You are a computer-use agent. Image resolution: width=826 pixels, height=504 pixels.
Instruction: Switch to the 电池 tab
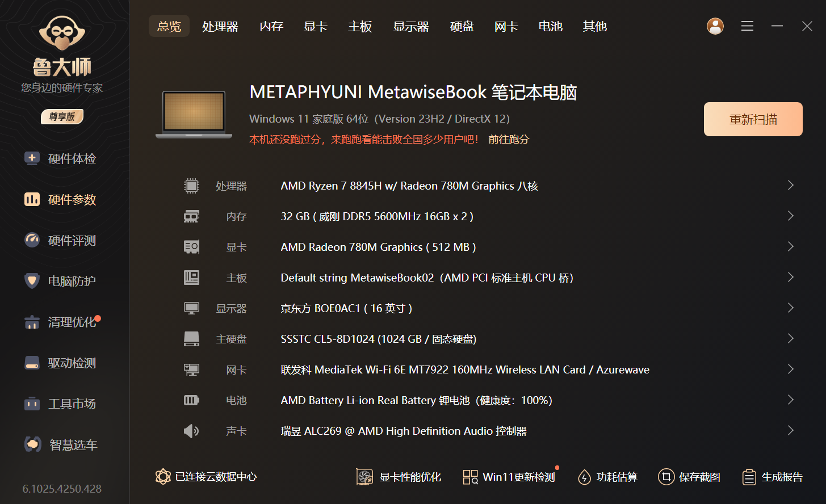click(551, 26)
